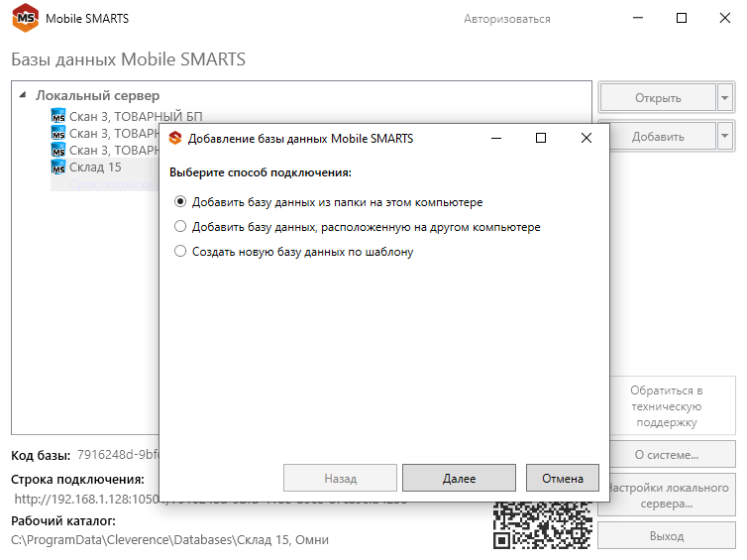The height and width of the screenshot is (560, 747).
Task: Click the disabled Назад button
Action: point(340,478)
